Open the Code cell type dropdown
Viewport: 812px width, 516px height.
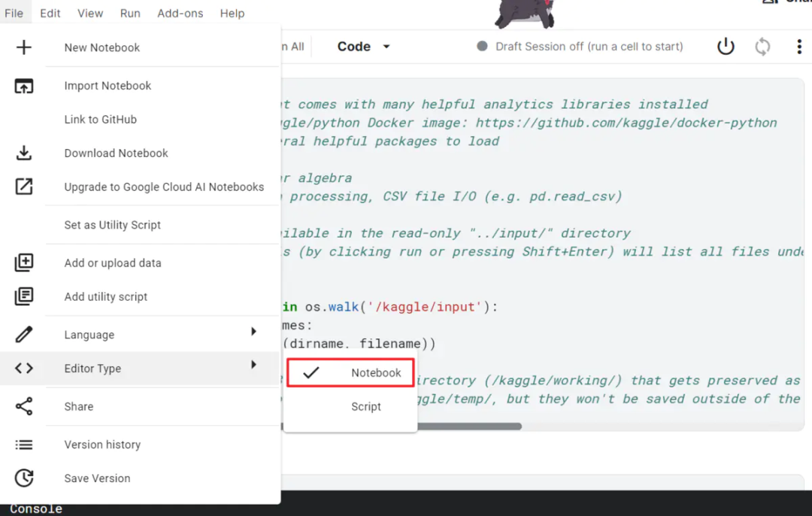coord(363,47)
